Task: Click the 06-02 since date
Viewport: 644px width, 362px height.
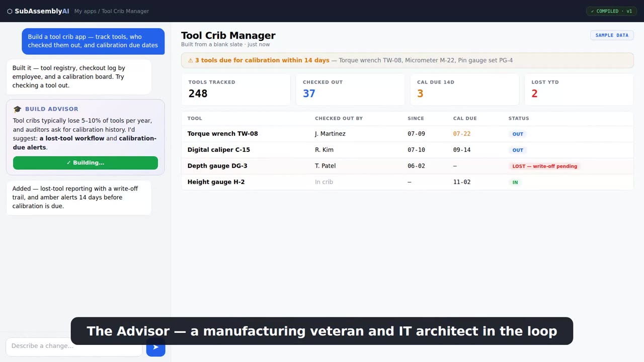Action: tap(416, 166)
